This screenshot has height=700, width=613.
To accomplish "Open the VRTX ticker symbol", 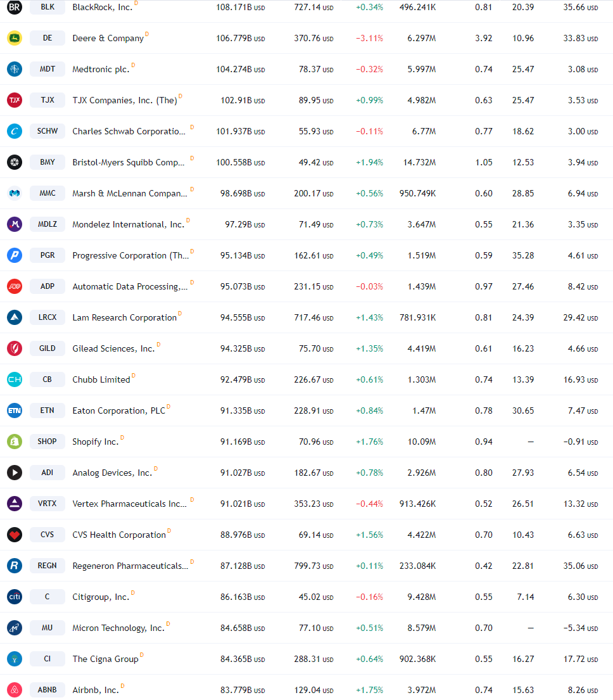I will [47, 504].
